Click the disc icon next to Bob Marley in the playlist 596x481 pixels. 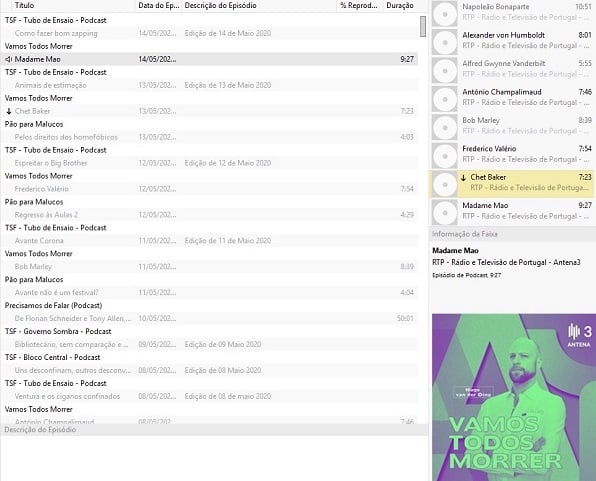click(445, 127)
